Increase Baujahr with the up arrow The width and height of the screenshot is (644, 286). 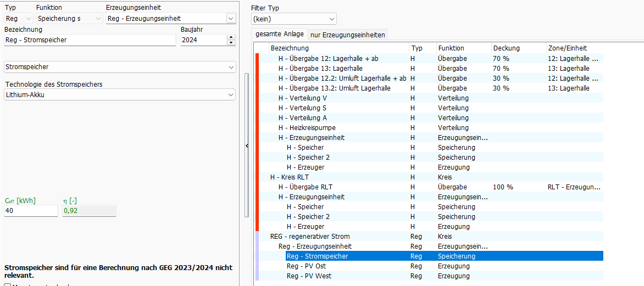pos(231,37)
